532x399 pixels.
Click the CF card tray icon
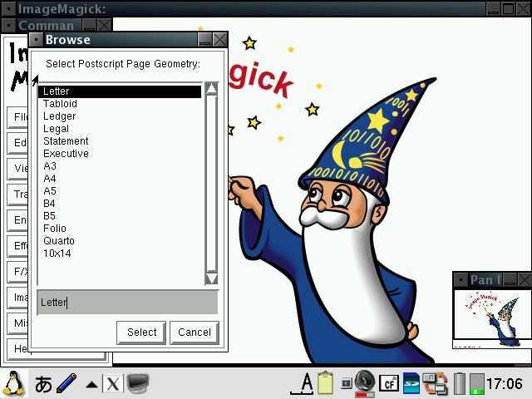tap(388, 383)
